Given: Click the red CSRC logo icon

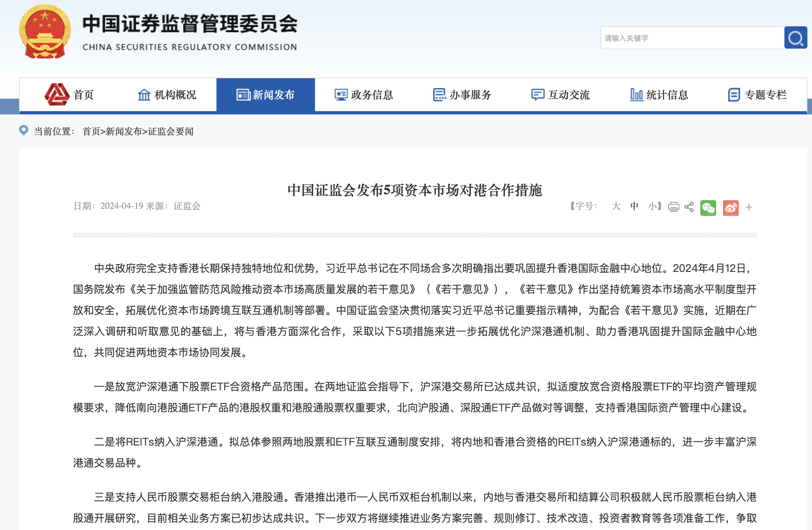Looking at the screenshot, I should pos(56,95).
